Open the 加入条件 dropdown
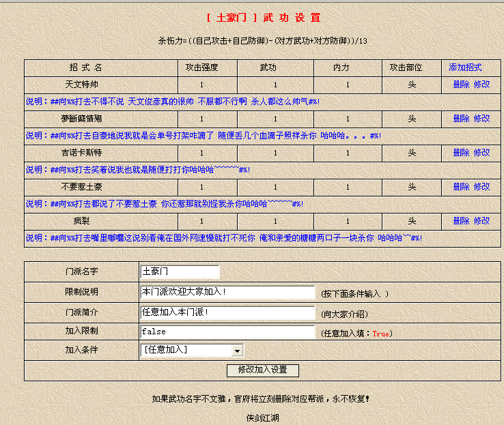 tap(192, 350)
